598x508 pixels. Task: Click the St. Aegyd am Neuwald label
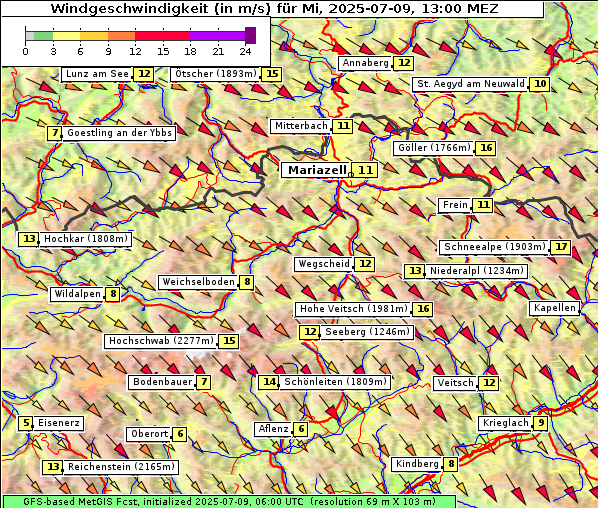click(470, 84)
